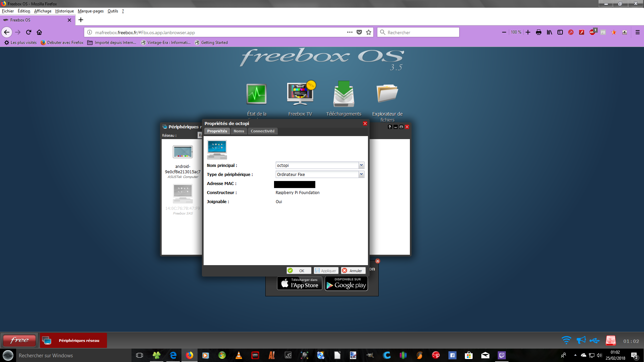Save page to Pocket icon
This screenshot has height=362, width=644.
(359, 32)
